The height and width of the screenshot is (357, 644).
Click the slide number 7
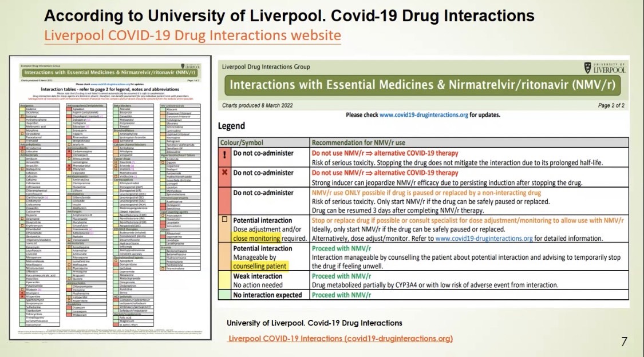(x=625, y=342)
